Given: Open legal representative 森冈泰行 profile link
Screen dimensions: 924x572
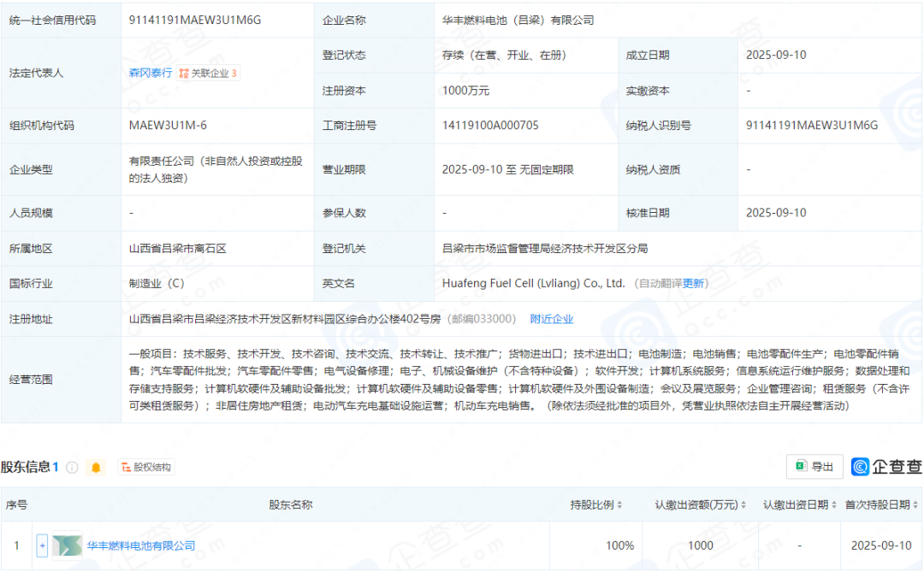Looking at the screenshot, I should tap(151, 73).
